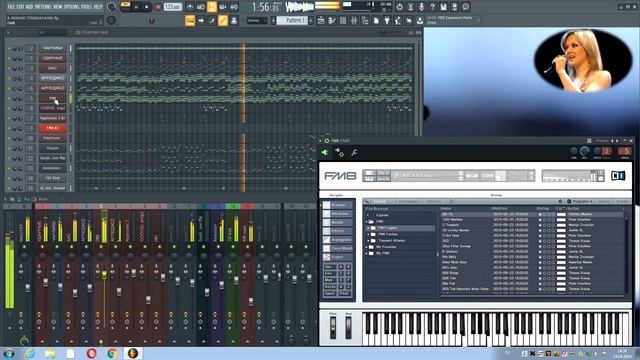
Task: Toggle multilink to controllers icon
Action: [234, 20]
